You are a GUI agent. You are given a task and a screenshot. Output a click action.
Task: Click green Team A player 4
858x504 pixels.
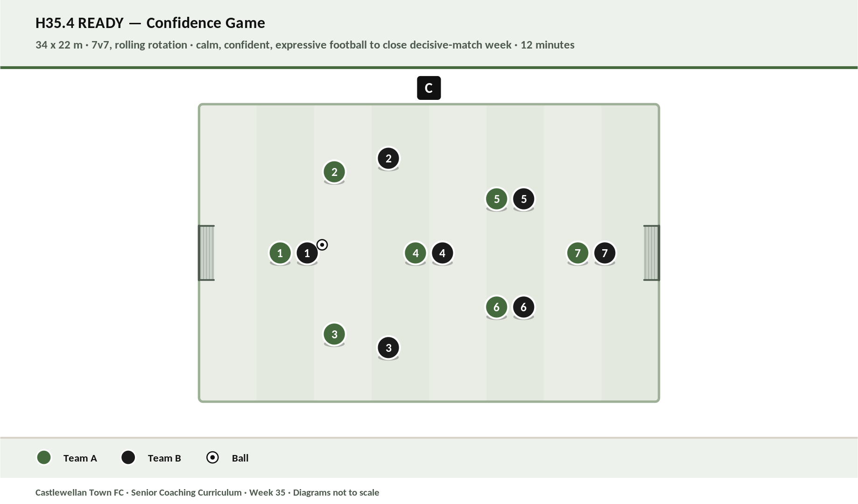coord(415,253)
